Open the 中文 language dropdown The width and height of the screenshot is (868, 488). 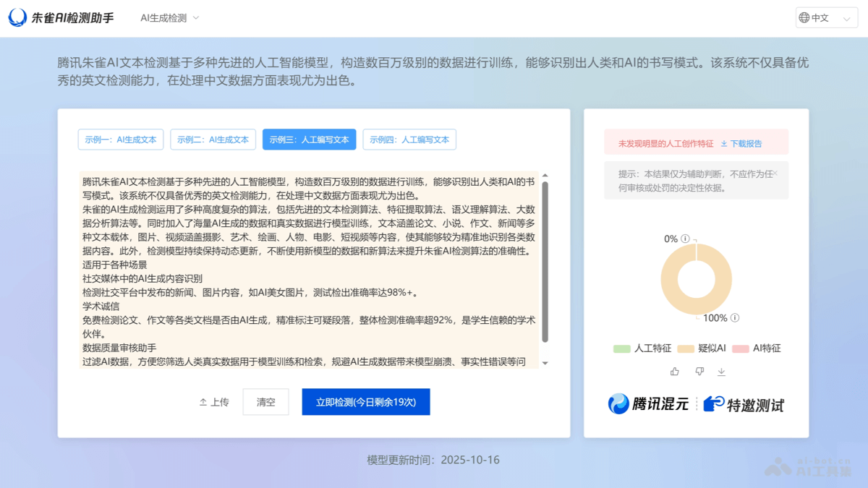coord(825,17)
